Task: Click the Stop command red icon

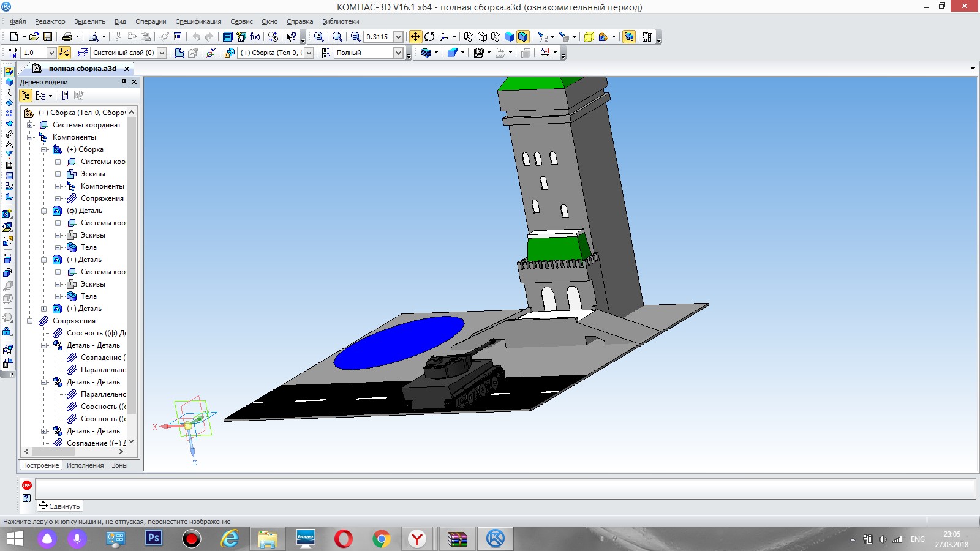Action: point(27,485)
